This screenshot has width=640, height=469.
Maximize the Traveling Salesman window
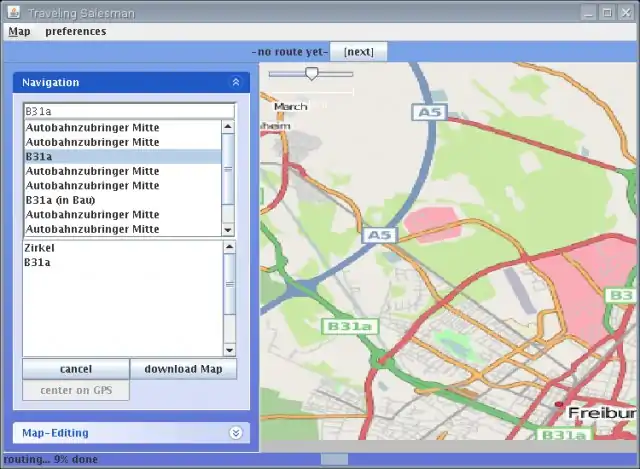(606, 12)
